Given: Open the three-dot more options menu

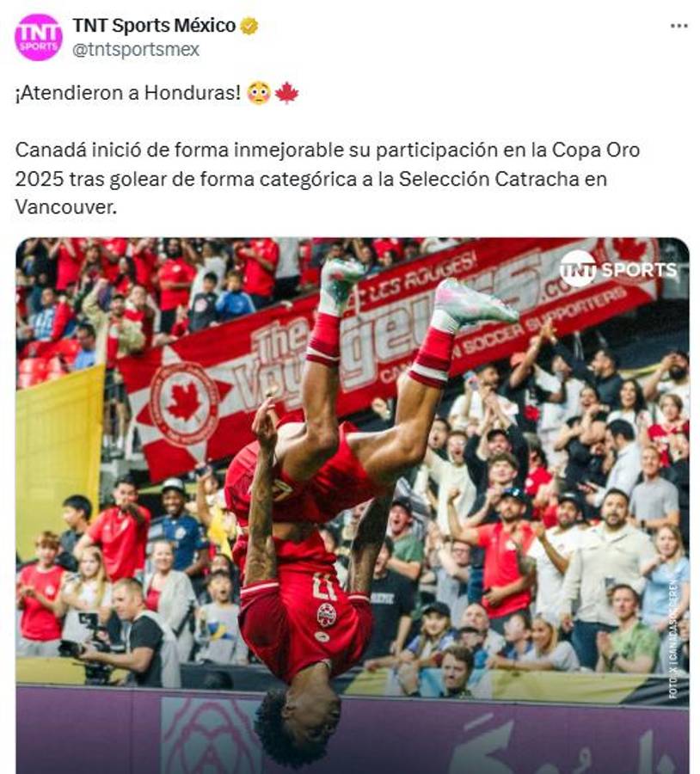Looking at the screenshot, I should pos(679,26).
